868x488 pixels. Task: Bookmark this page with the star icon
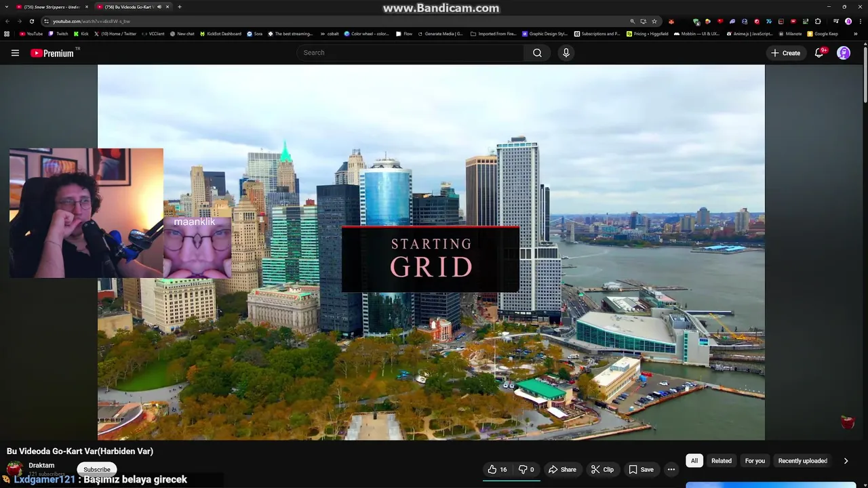coord(654,21)
